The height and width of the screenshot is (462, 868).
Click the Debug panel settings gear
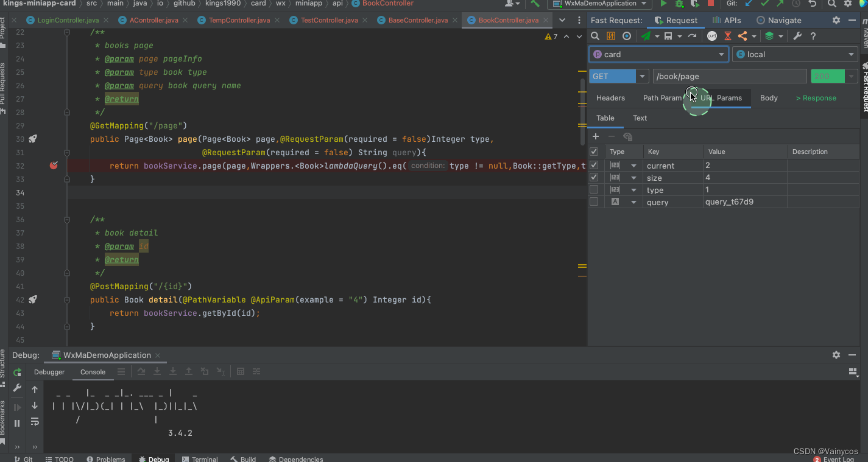[x=836, y=355]
